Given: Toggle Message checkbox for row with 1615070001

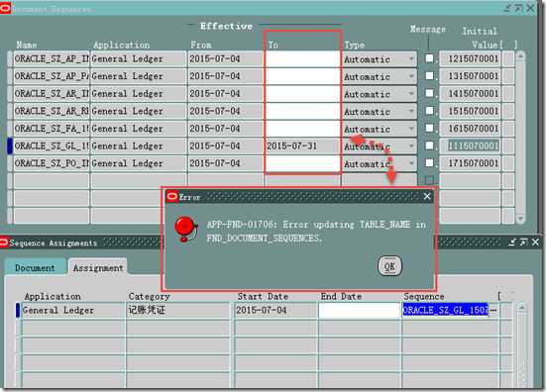Looking at the screenshot, I should click(429, 128).
